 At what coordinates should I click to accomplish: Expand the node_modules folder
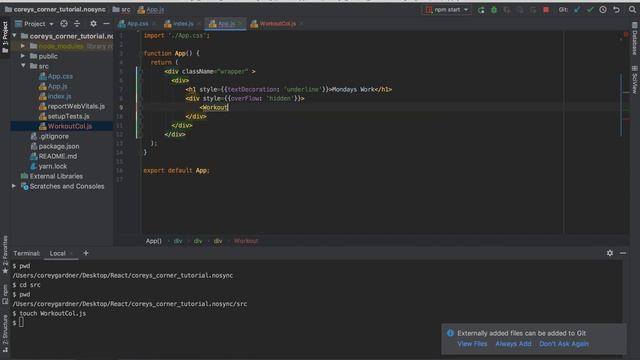pyautogui.click(x=23, y=46)
